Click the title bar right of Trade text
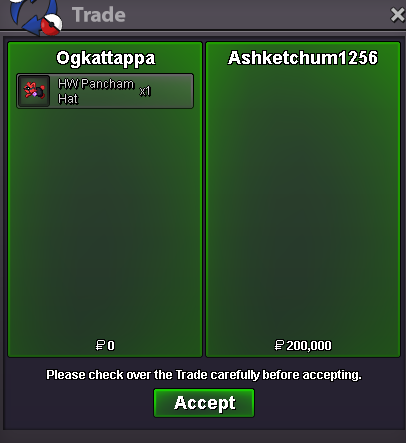406x443 pixels. coord(257,15)
